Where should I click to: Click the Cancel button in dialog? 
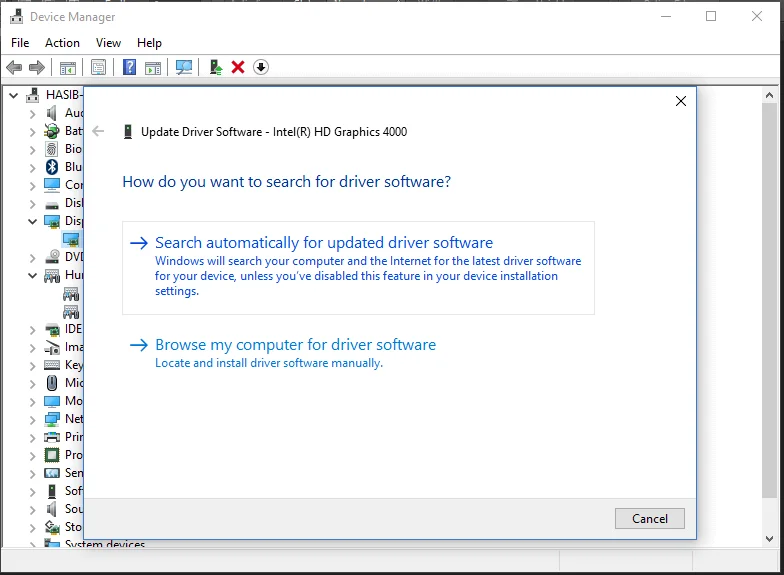coord(650,518)
